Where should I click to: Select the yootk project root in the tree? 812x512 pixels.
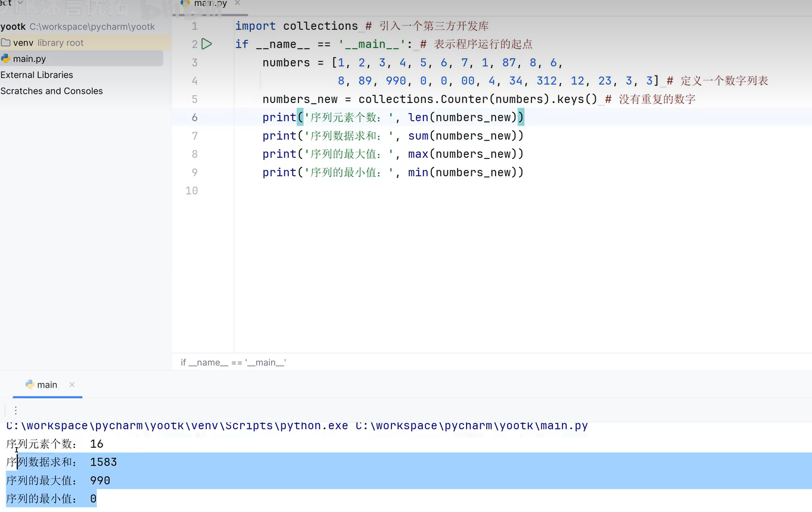(77, 27)
